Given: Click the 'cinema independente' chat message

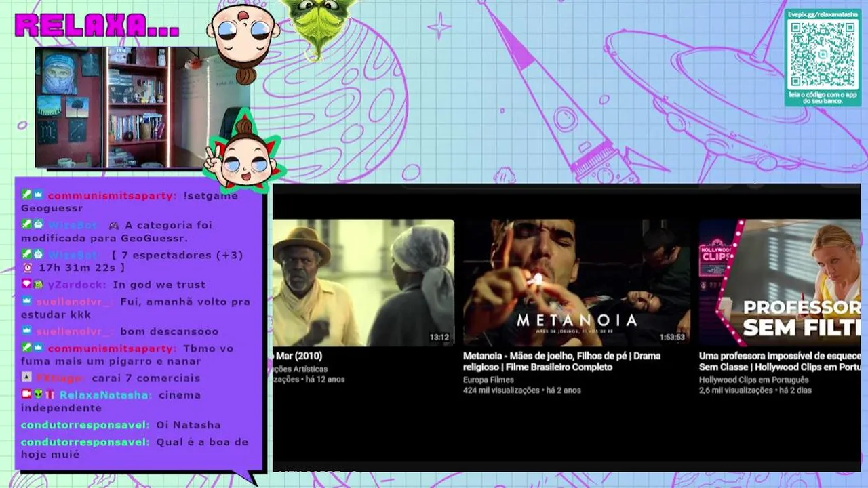Looking at the screenshot, I should pos(111,401).
